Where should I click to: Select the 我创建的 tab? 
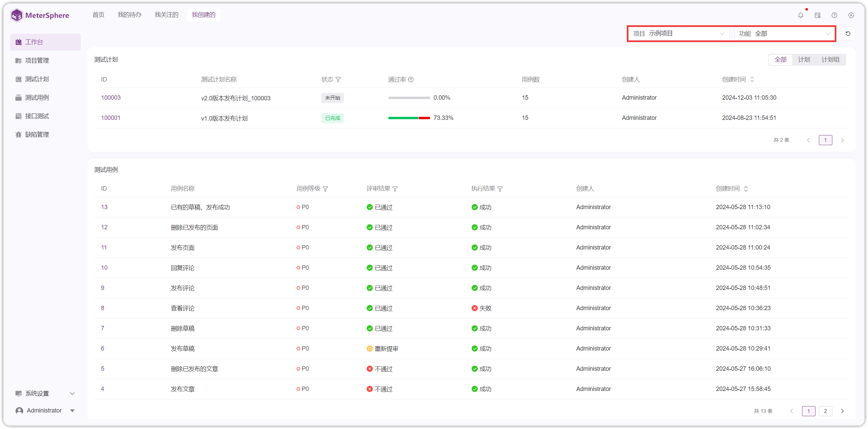pyautogui.click(x=204, y=15)
